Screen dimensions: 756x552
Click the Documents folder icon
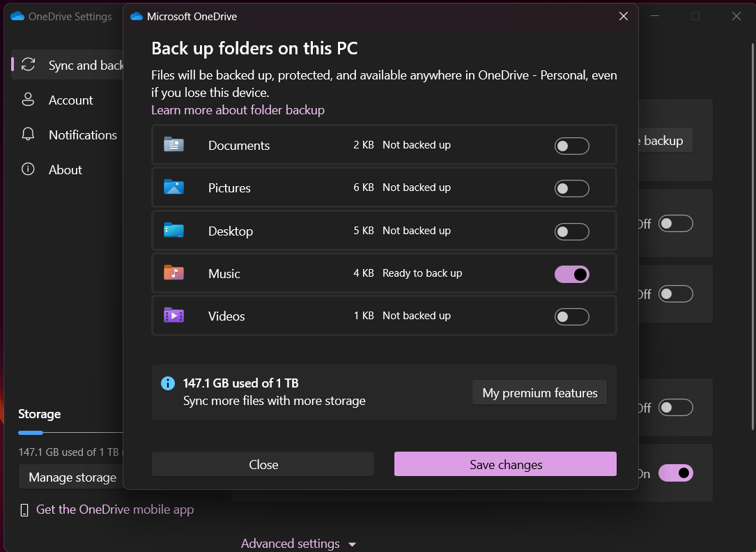tap(173, 145)
